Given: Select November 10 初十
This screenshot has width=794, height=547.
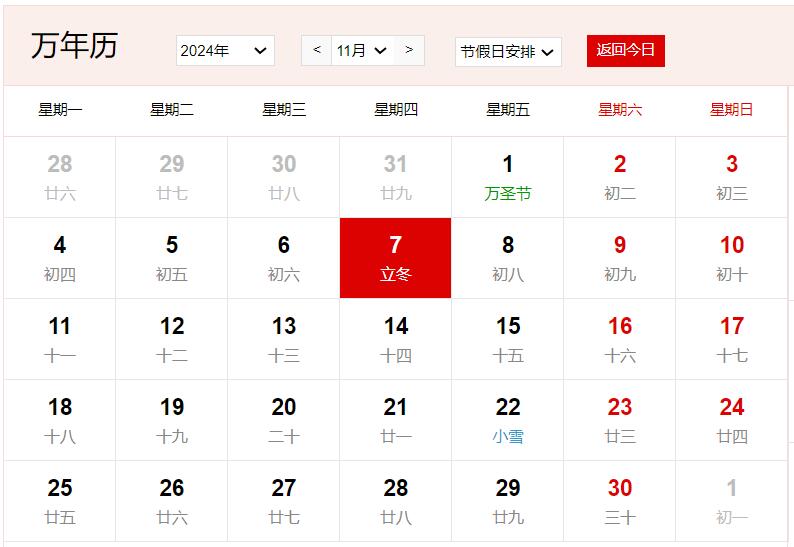Looking at the screenshot, I should click(x=731, y=258).
